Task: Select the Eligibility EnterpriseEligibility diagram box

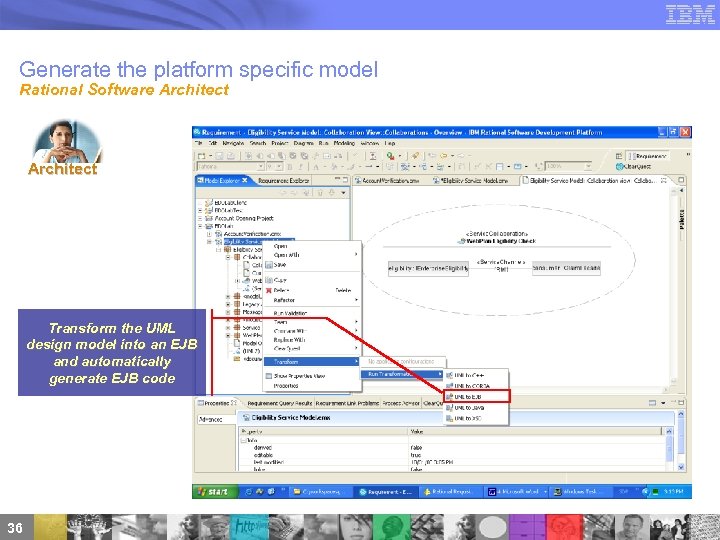Action: [428, 269]
